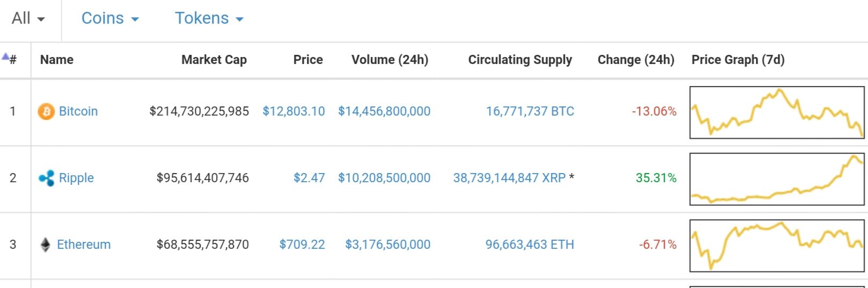
Task: Click Ripple volume $10,208,500,000
Action: pos(384,178)
